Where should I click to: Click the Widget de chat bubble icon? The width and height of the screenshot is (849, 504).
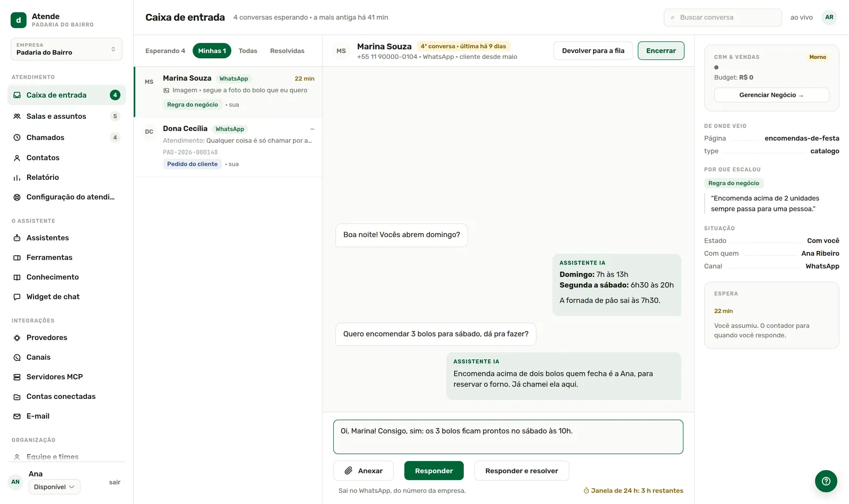click(x=17, y=297)
